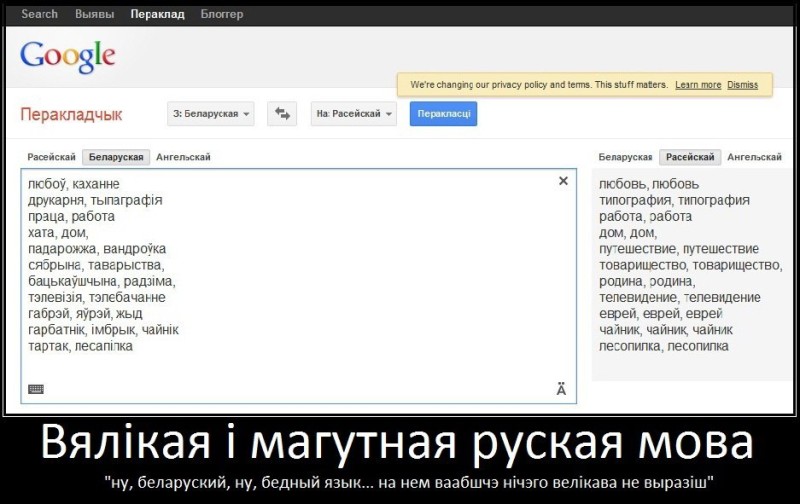Open the 'З: Беларуская' source language dropdown
The width and height of the screenshot is (800, 504).
click(211, 113)
